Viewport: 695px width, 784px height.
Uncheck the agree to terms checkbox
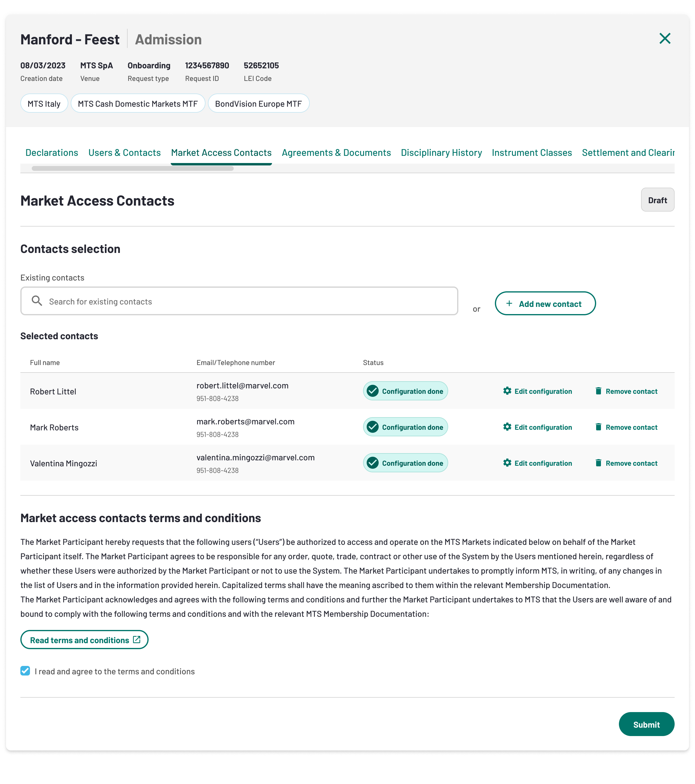tap(25, 671)
